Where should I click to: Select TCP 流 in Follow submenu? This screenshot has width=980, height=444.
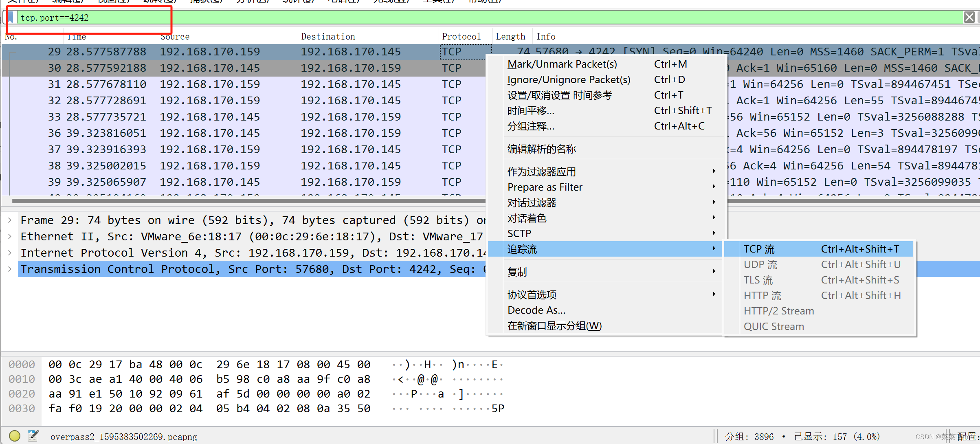[x=759, y=249]
